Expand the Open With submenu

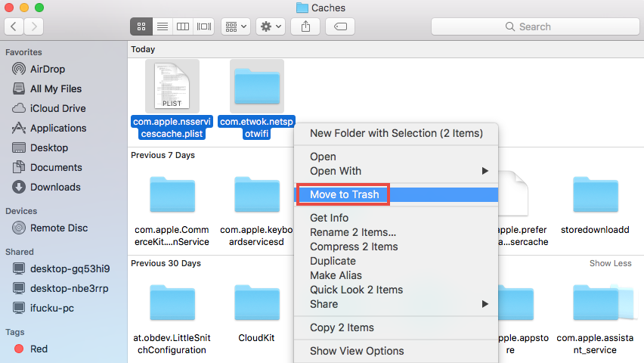point(396,171)
